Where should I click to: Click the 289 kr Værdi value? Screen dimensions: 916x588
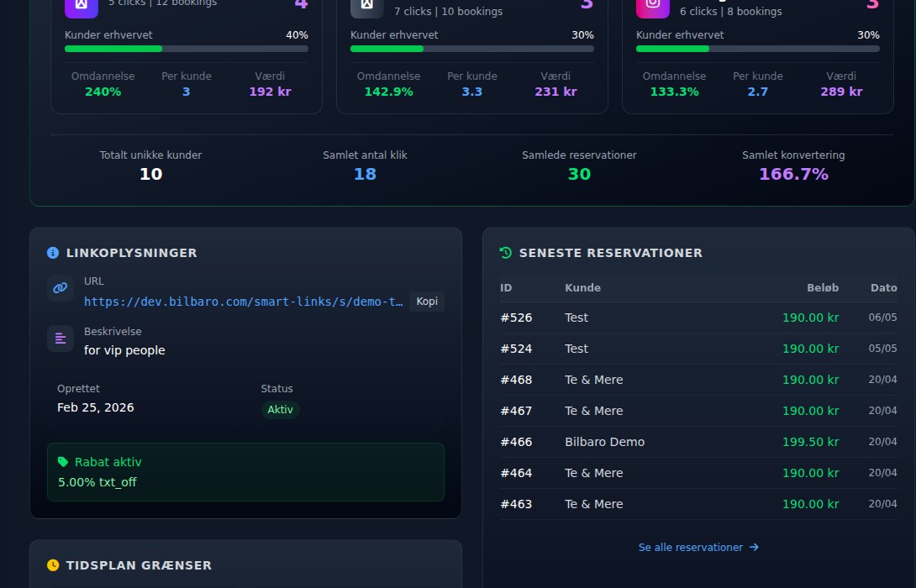click(x=841, y=92)
